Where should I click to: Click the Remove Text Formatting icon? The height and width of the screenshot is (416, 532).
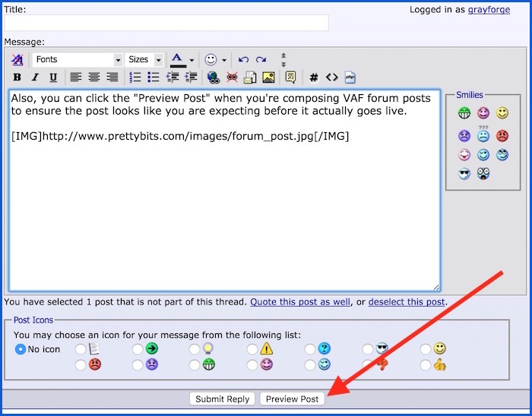click(17, 60)
